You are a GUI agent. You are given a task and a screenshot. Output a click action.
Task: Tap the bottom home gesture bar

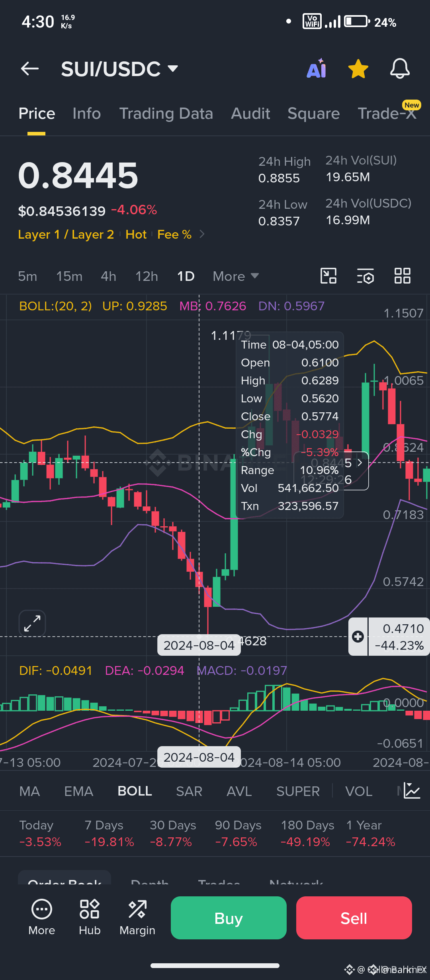[x=215, y=966]
